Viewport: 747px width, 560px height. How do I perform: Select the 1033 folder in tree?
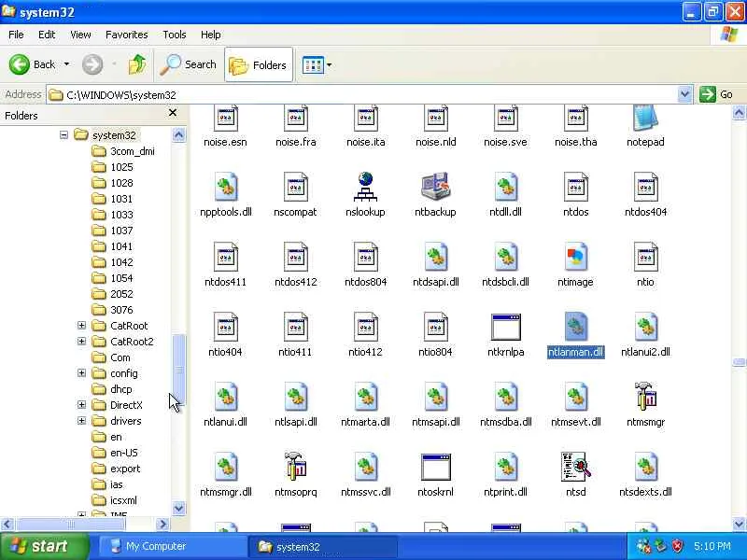click(112, 215)
